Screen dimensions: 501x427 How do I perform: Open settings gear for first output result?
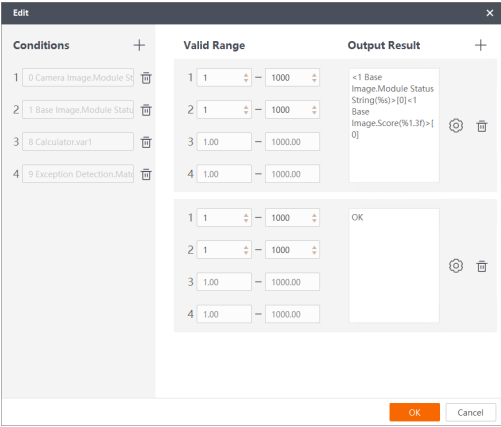(x=456, y=126)
